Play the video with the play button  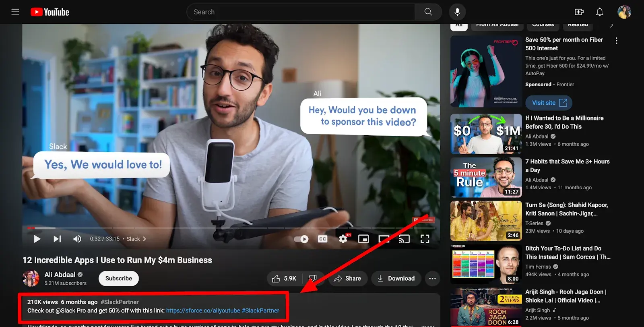(37, 239)
